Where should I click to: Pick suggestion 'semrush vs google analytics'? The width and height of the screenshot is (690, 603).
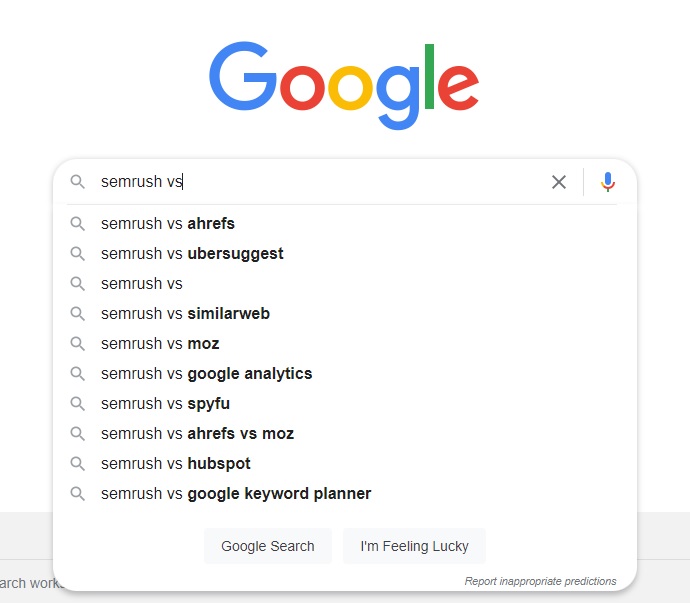coord(345,374)
